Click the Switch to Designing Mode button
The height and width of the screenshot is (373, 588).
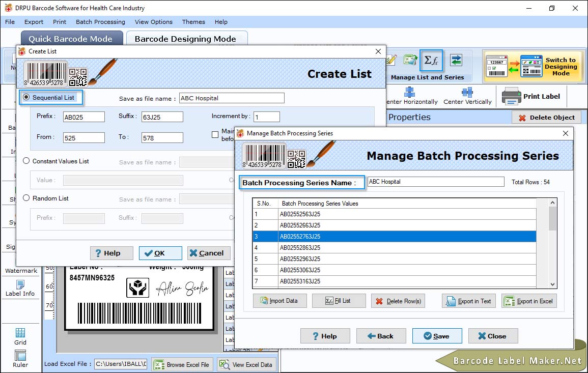tap(533, 66)
